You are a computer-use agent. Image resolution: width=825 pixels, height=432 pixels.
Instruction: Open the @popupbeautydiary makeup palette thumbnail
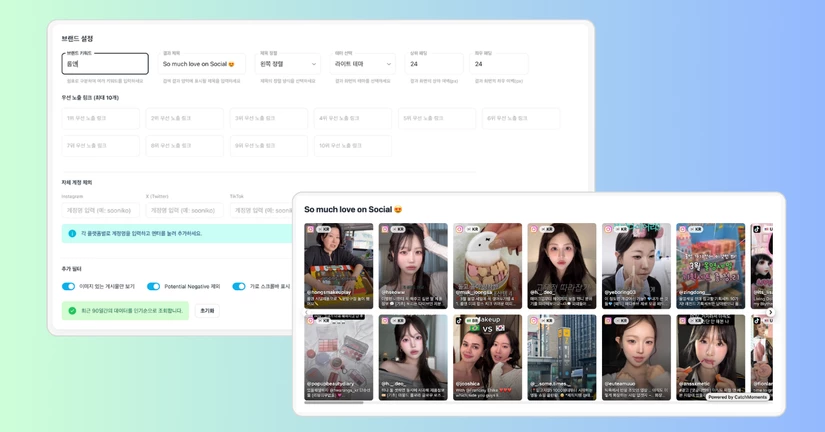339,357
